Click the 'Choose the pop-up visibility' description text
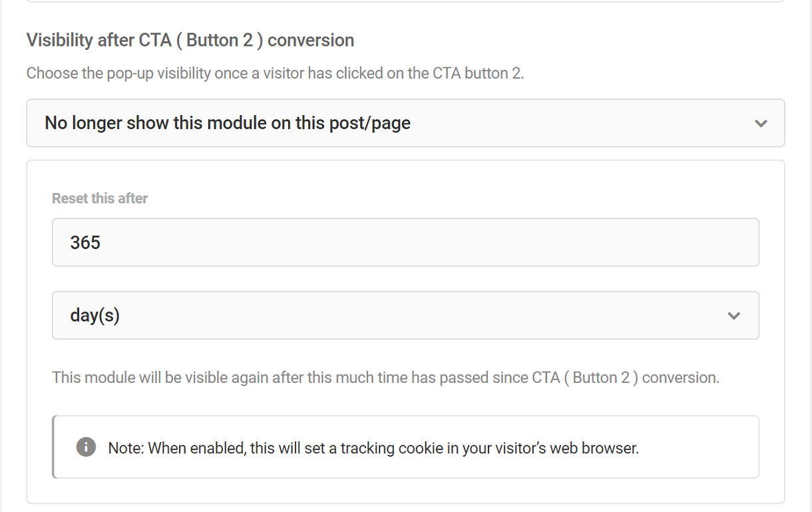 tap(275, 73)
